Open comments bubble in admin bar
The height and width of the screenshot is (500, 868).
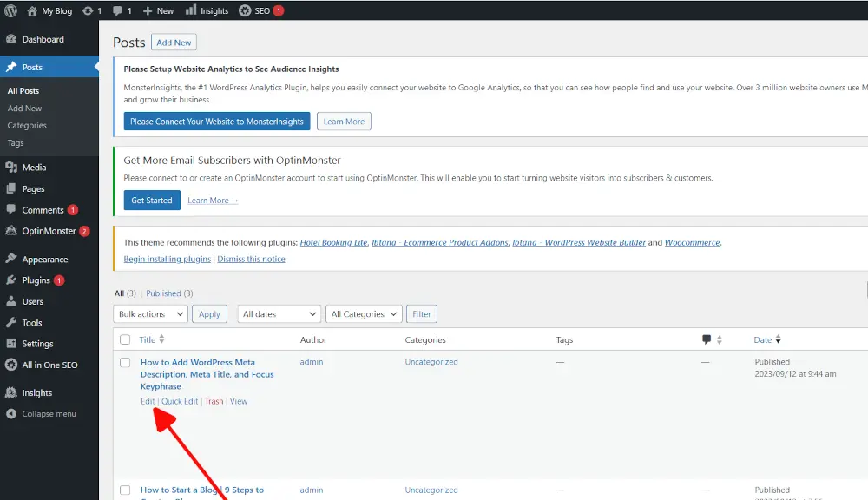click(x=117, y=10)
